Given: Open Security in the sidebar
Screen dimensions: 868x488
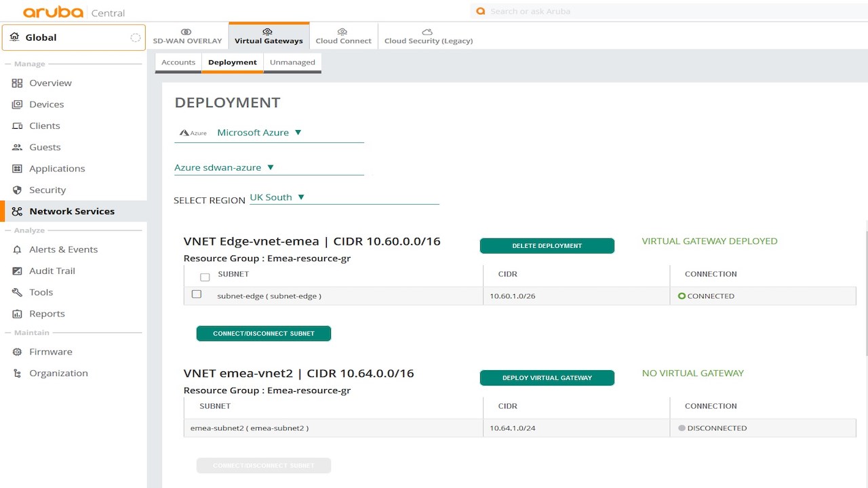Looking at the screenshot, I should pos(73,190).
